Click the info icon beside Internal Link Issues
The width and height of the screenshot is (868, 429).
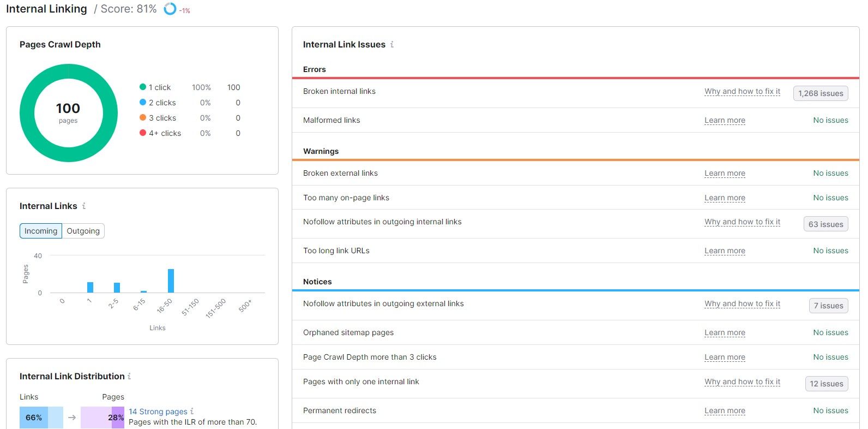coord(392,44)
